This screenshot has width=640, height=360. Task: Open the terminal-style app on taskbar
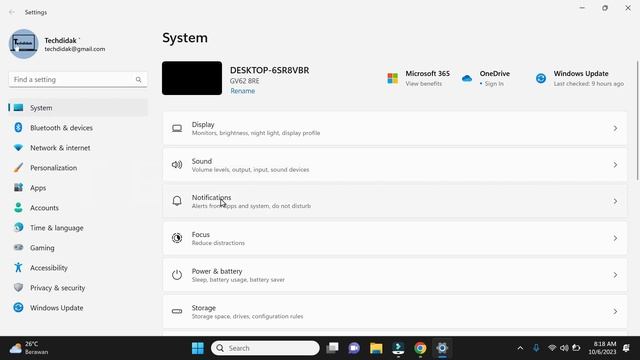pos(398,348)
